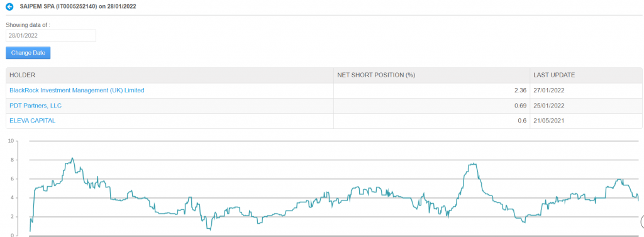Select the 0.69 net short position cell
This screenshot has width=644, height=237.
point(431,106)
